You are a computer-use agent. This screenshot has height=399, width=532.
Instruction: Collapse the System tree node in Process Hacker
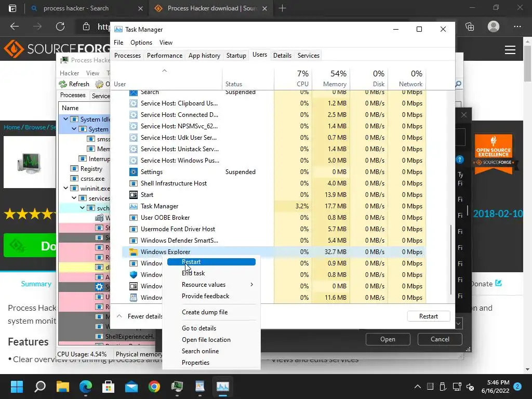[74, 129]
